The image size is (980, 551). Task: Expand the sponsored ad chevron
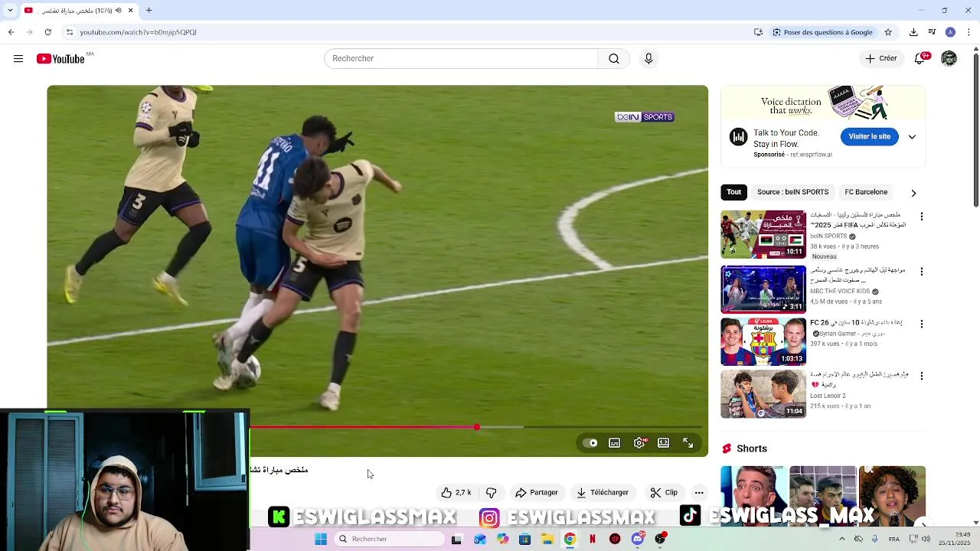pyautogui.click(x=912, y=137)
